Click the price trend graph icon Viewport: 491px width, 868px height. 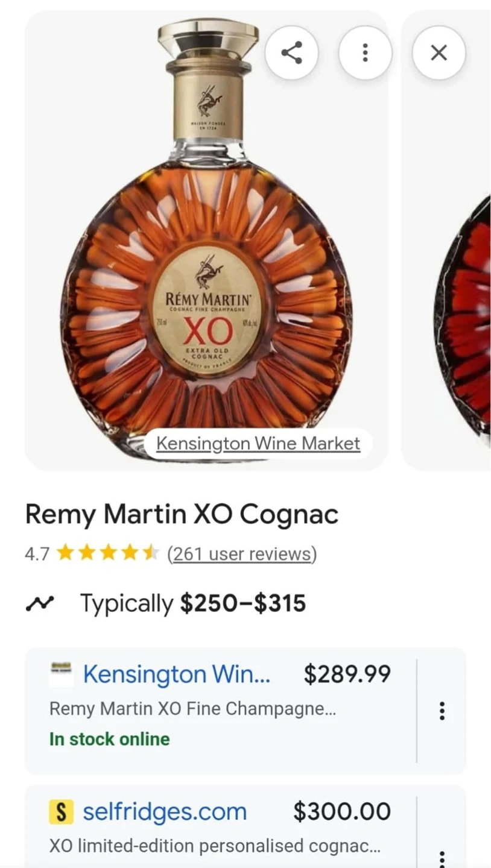[40, 603]
